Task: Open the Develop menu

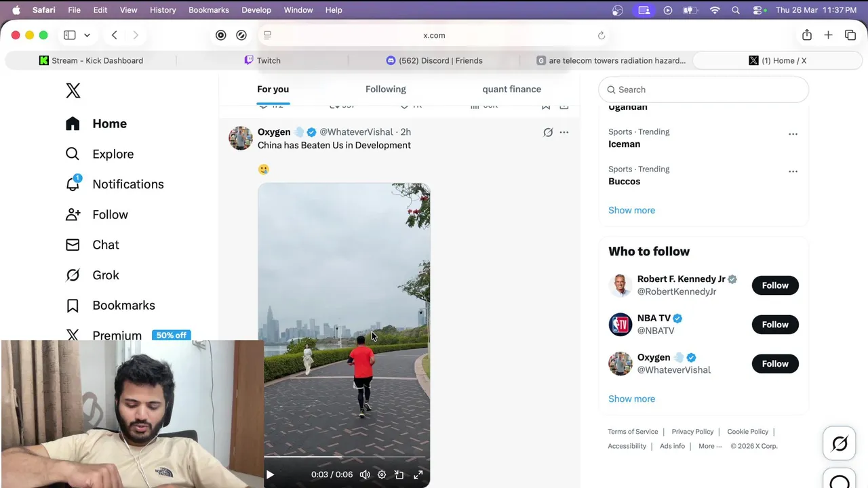Action: tap(256, 10)
